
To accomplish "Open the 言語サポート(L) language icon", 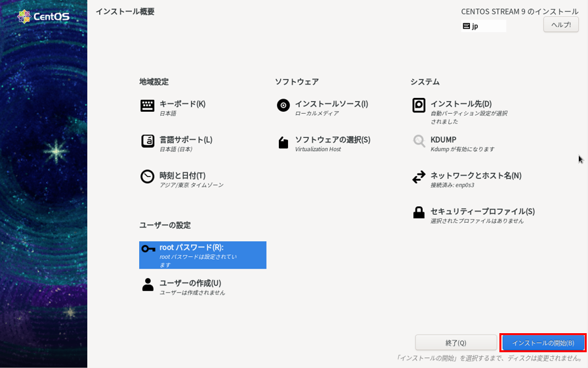I will (x=148, y=141).
